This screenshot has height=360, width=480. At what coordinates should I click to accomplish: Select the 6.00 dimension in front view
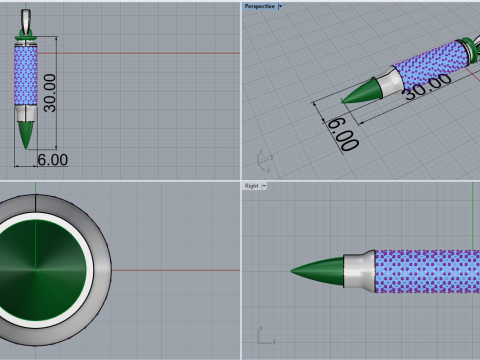(53, 160)
